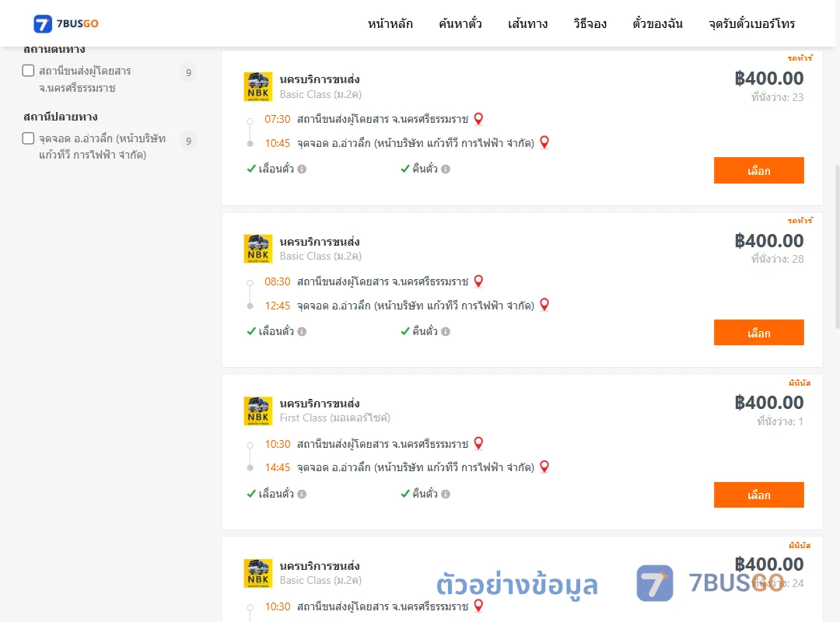Click info icon beside คืนตั๋ว on First Class trip
The image size is (840, 622).
[x=446, y=494]
